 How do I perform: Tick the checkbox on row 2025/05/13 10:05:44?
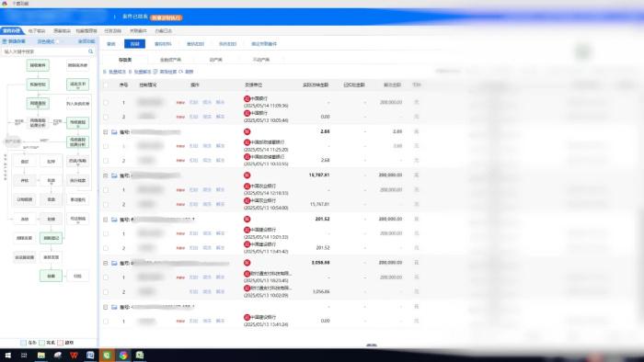click(106, 117)
